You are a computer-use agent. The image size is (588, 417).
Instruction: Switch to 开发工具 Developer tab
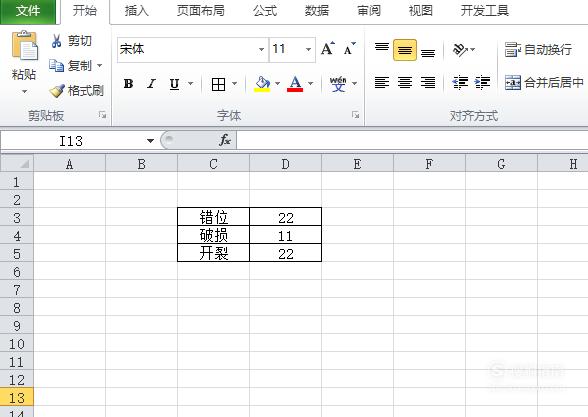coord(484,10)
